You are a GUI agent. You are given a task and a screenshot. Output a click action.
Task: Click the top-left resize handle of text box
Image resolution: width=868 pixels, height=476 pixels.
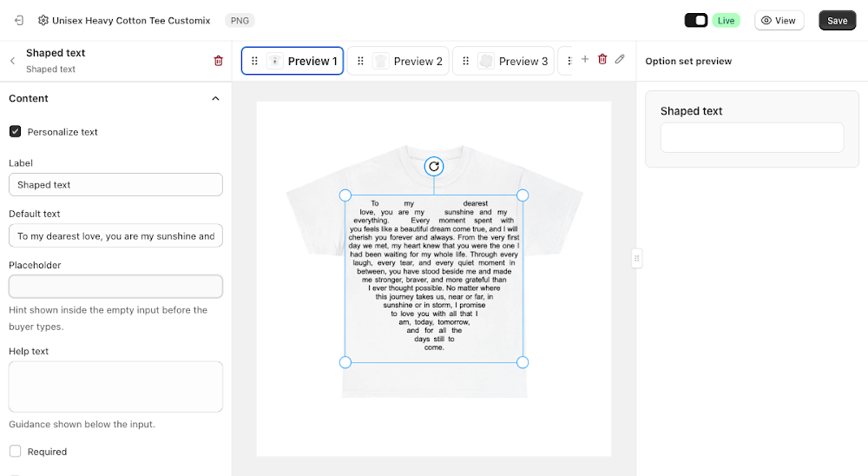click(345, 195)
